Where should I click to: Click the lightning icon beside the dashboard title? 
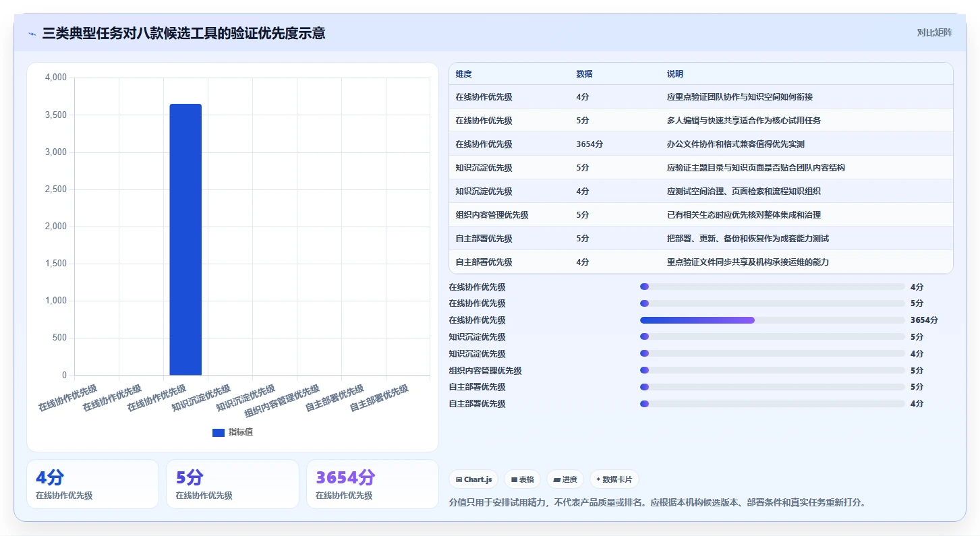click(x=32, y=34)
